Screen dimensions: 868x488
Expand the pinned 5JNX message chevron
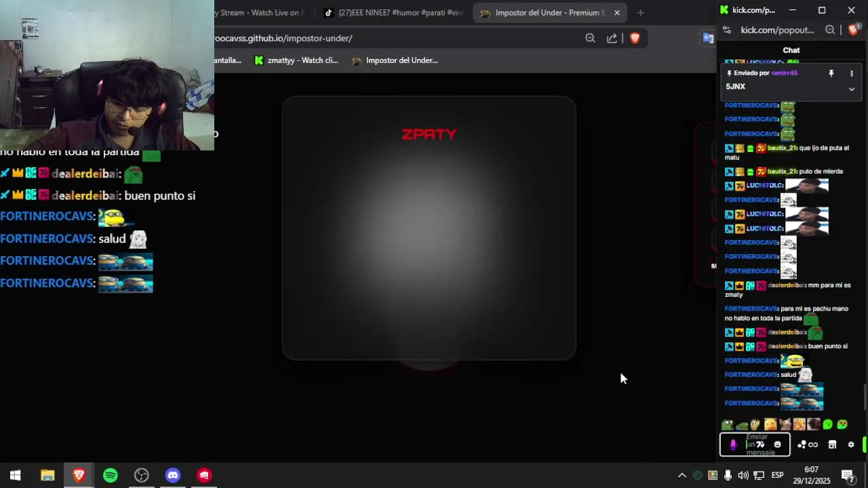tap(852, 89)
